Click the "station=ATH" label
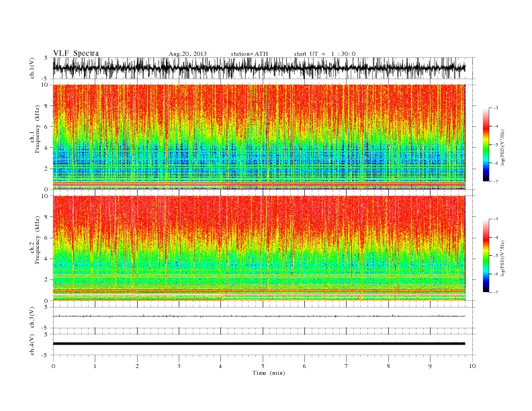The width and height of the screenshot is (532, 411). pyautogui.click(x=249, y=54)
